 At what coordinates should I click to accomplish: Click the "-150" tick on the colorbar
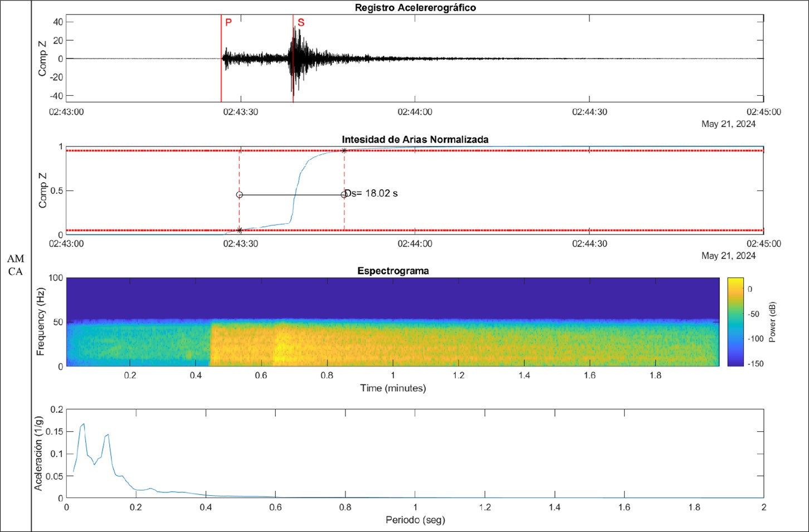pyautogui.click(x=756, y=364)
